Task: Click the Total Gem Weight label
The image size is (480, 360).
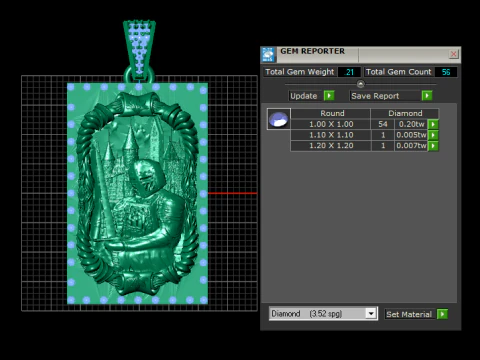Action: 299,72
